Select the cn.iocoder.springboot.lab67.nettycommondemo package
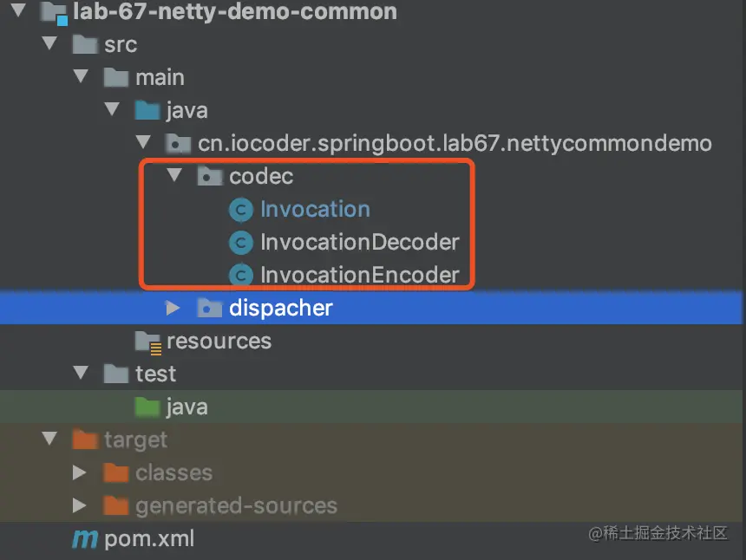 (x=455, y=144)
